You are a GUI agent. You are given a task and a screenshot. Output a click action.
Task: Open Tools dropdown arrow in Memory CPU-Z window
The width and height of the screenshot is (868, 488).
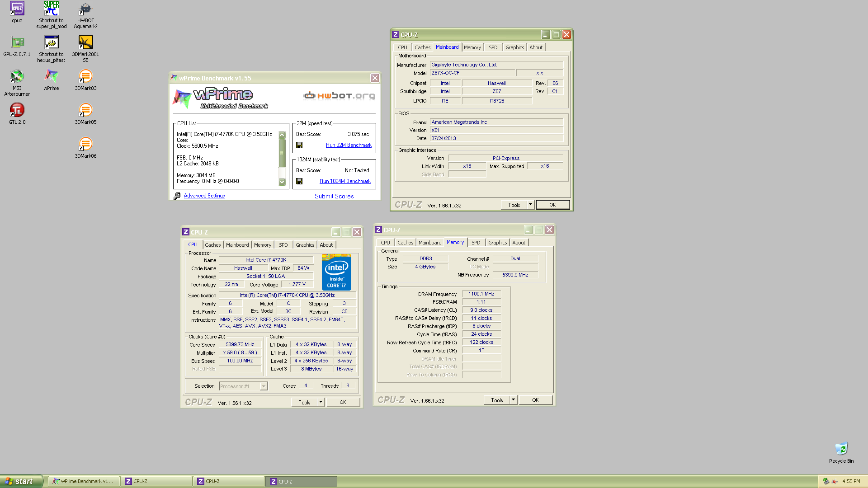tap(513, 400)
